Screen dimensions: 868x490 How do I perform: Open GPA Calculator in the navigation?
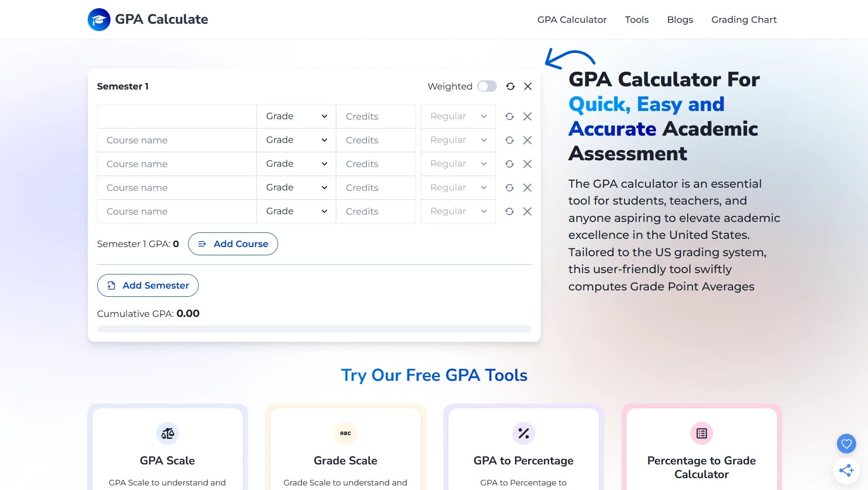pyautogui.click(x=572, y=20)
